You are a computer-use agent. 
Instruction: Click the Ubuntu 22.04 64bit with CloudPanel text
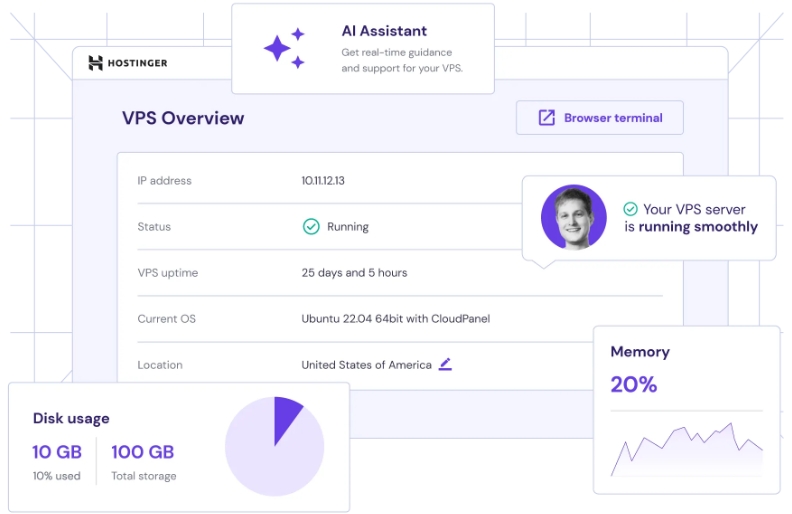point(395,319)
